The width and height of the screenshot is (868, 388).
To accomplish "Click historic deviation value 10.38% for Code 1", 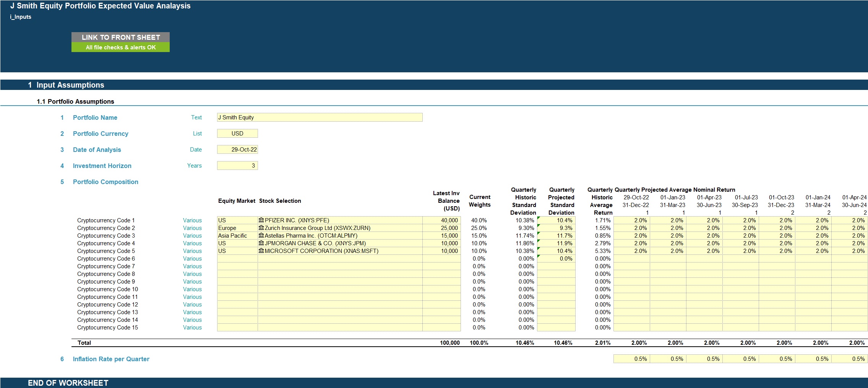I will point(525,220).
